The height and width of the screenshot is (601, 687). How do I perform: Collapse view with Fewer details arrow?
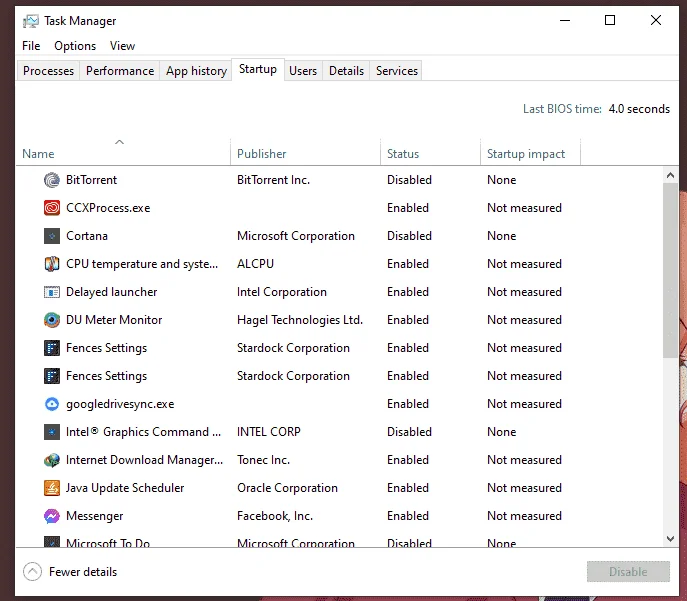(x=32, y=572)
